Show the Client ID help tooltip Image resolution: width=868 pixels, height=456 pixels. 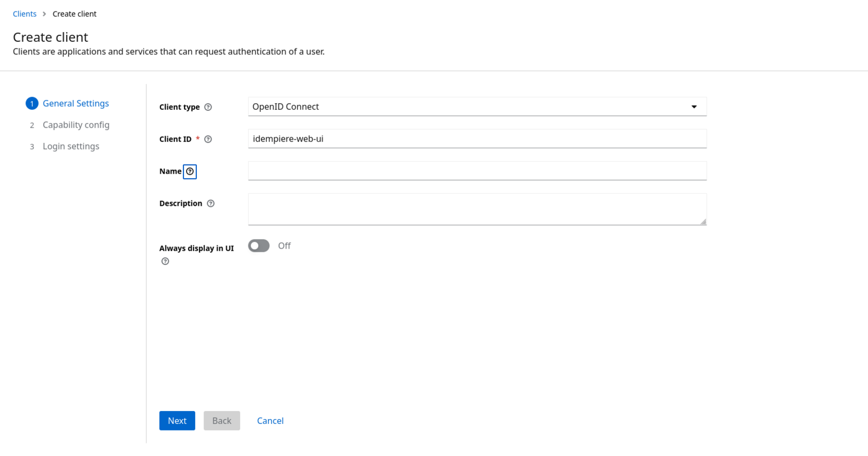point(208,140)
